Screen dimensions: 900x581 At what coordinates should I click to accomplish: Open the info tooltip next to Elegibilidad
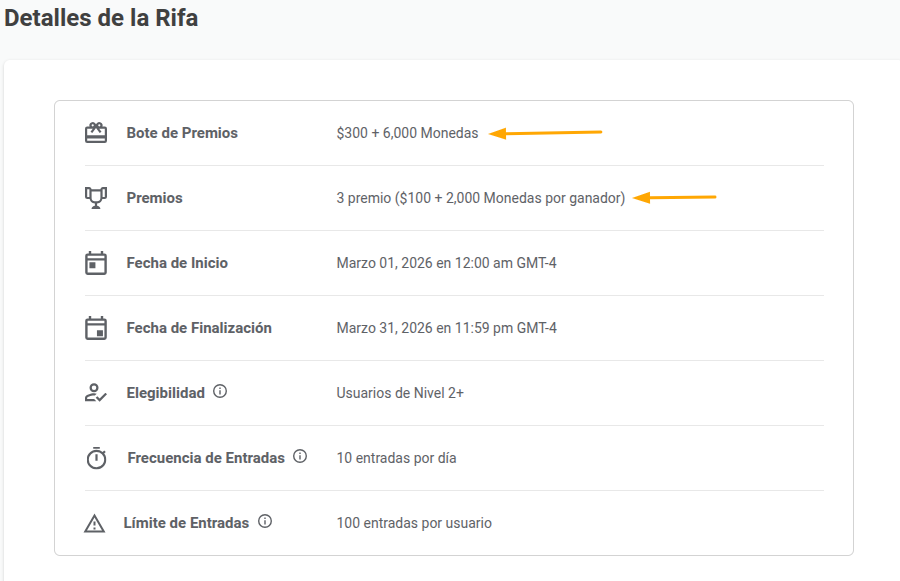pyautogui.click(x=220, y=392)
